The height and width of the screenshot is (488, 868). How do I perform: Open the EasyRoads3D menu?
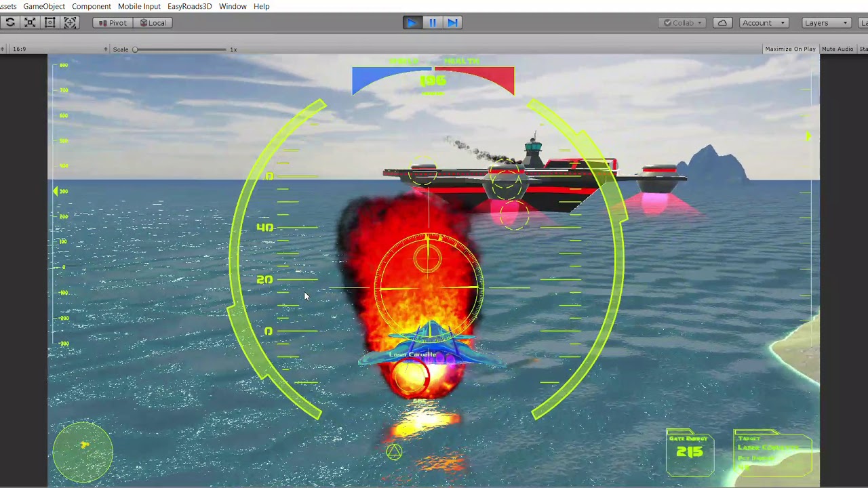click(x=189, y=6)
